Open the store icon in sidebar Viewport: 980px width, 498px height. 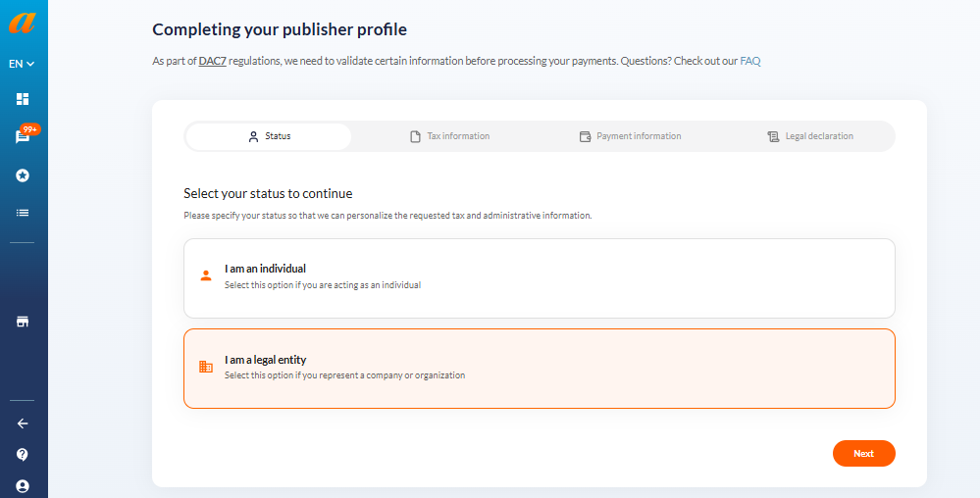click(23, 322)
